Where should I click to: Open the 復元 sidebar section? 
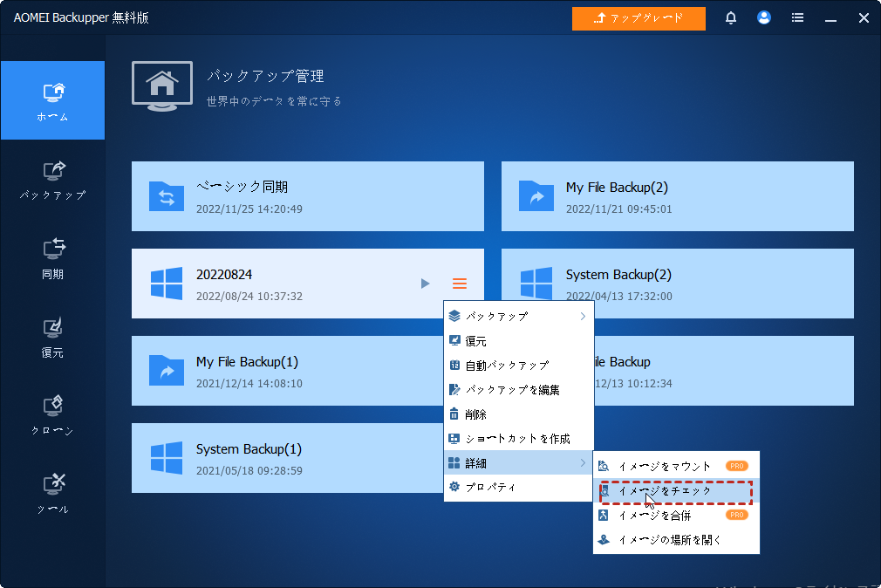point(52,337)
